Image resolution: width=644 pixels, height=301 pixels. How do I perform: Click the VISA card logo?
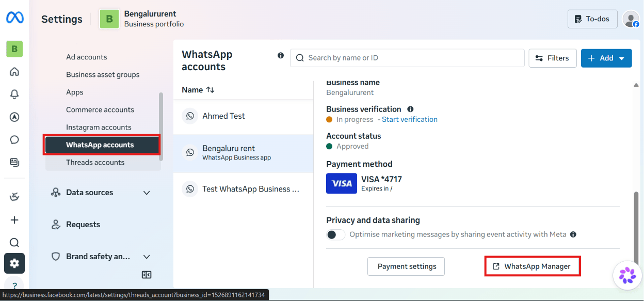tap(342, 183)
